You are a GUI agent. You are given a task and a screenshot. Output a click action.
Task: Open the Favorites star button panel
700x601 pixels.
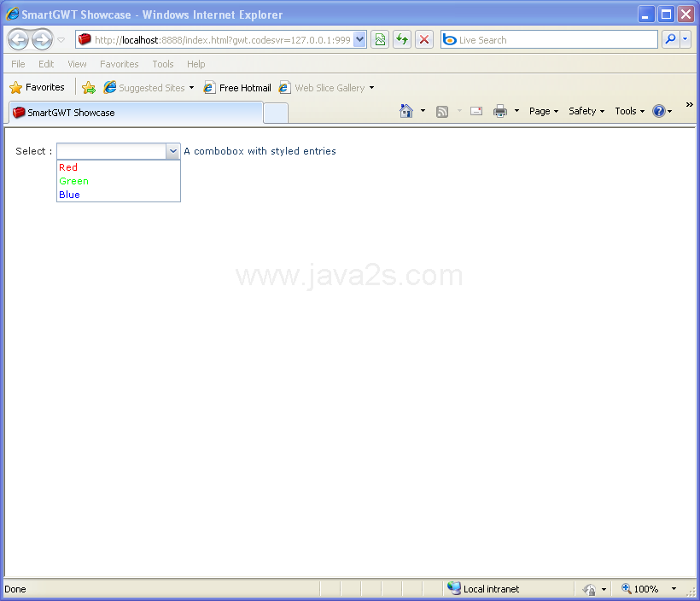click(37, 87)
